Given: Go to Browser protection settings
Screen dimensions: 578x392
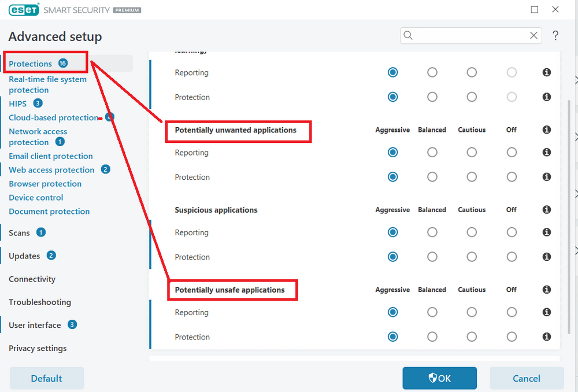Looking at the screenshot, I should (45, 184).
